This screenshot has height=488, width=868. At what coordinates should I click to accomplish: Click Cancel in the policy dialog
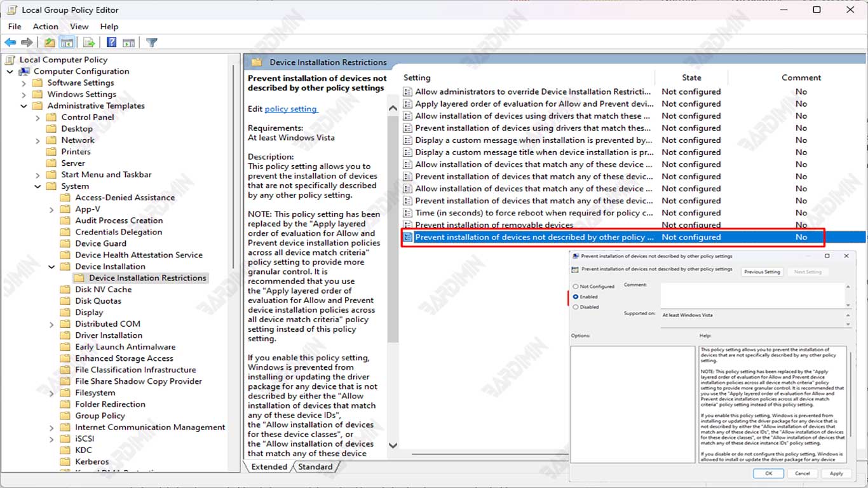(803, 473)
